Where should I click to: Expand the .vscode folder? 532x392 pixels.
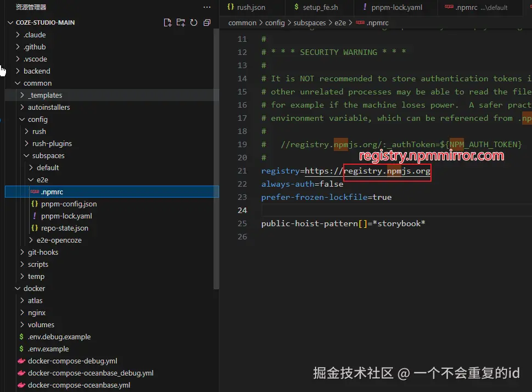coord(18,59)
